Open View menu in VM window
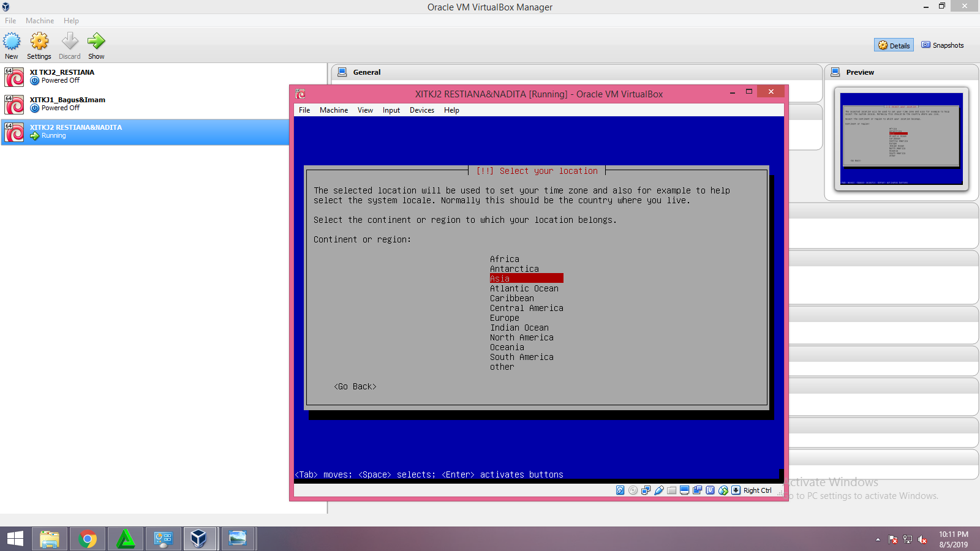The image size is (980, 551). pos(365,110)
